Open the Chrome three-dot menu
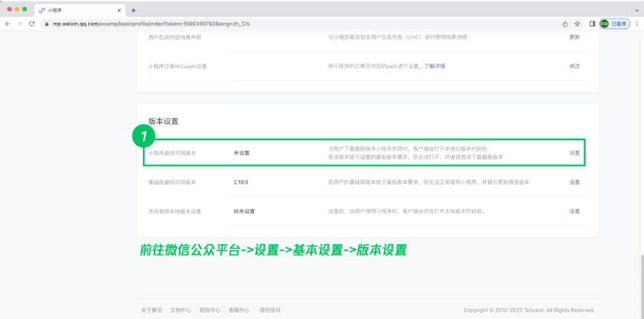The width and height of the screenshot is (644, 319). [637, 24]
